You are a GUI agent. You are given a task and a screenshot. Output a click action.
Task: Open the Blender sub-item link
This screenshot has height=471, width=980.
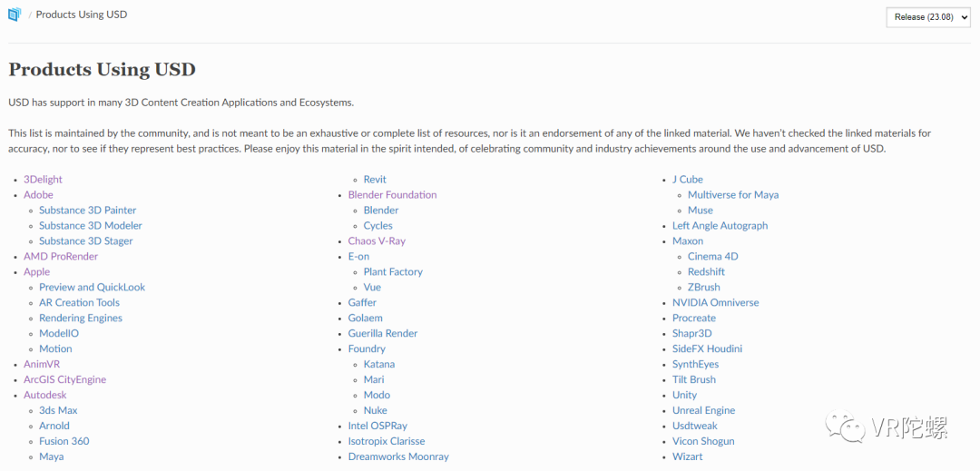coord(381,210)
